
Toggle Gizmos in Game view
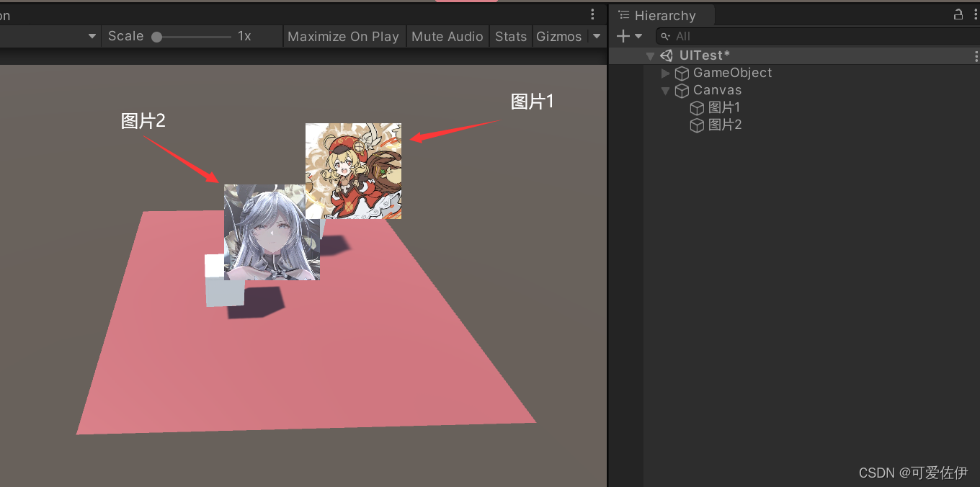coord(559,36)
